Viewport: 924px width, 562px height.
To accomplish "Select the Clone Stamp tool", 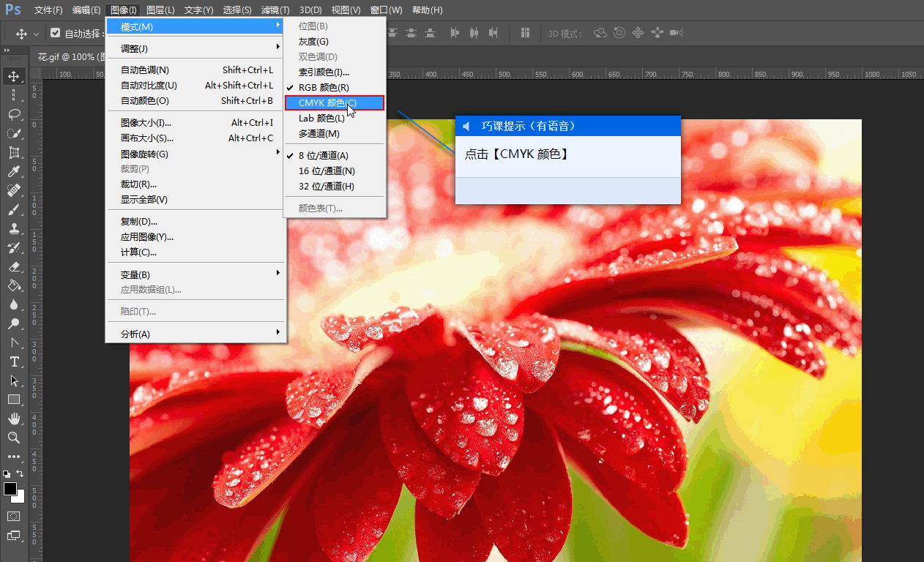I will click(14, 228).
